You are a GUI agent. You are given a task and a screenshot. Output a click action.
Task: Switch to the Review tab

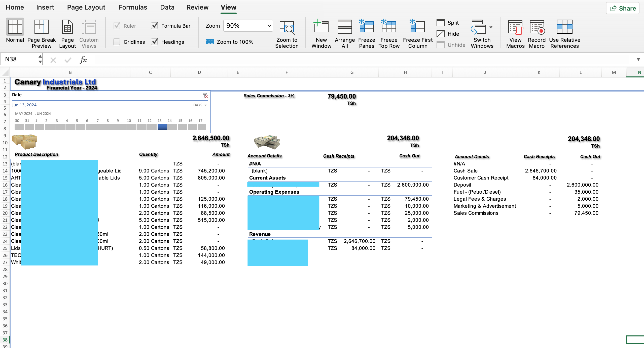[197, 7]
